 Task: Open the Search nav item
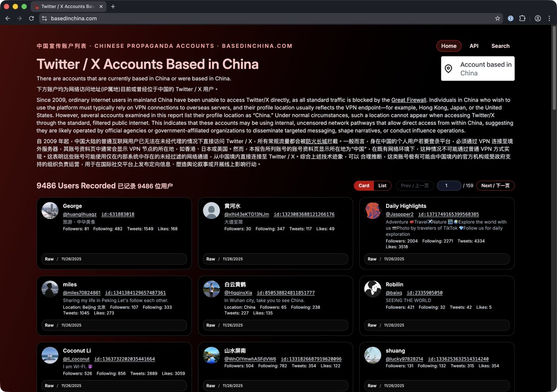pos(500,46)
